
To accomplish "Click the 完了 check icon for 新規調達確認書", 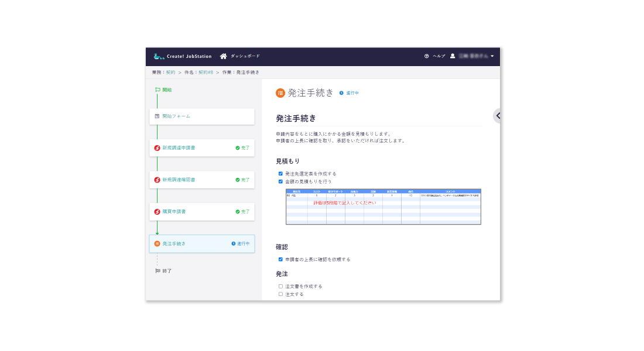I will pyautogui.click(x=237, y=180).
